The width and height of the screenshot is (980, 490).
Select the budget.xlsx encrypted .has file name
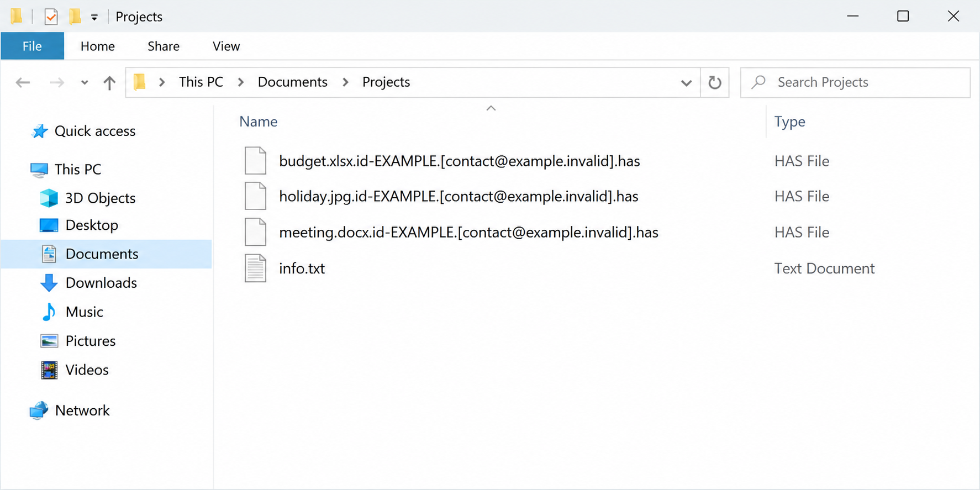click(x=460, y=161)
